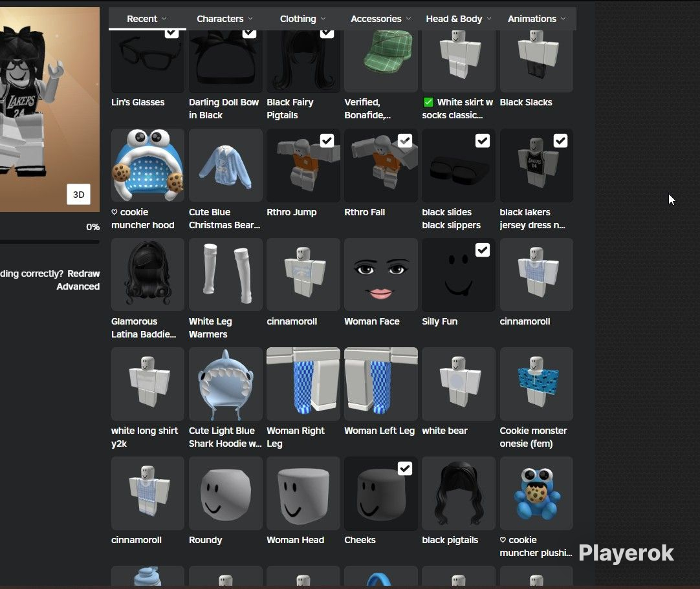
Task: Select black lakers jersey dress thumbnail
Action: pyautogui.click(x=536, y=166)
